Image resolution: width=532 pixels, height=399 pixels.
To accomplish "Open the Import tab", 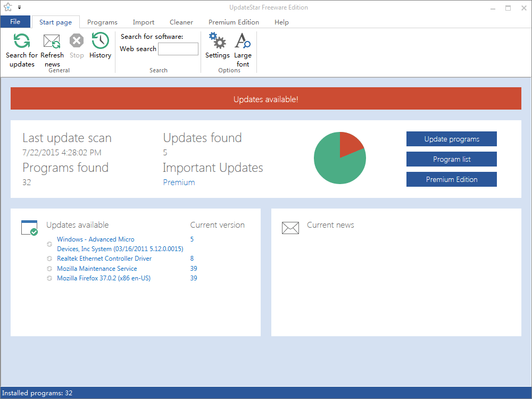I will [x=144, y=22].
